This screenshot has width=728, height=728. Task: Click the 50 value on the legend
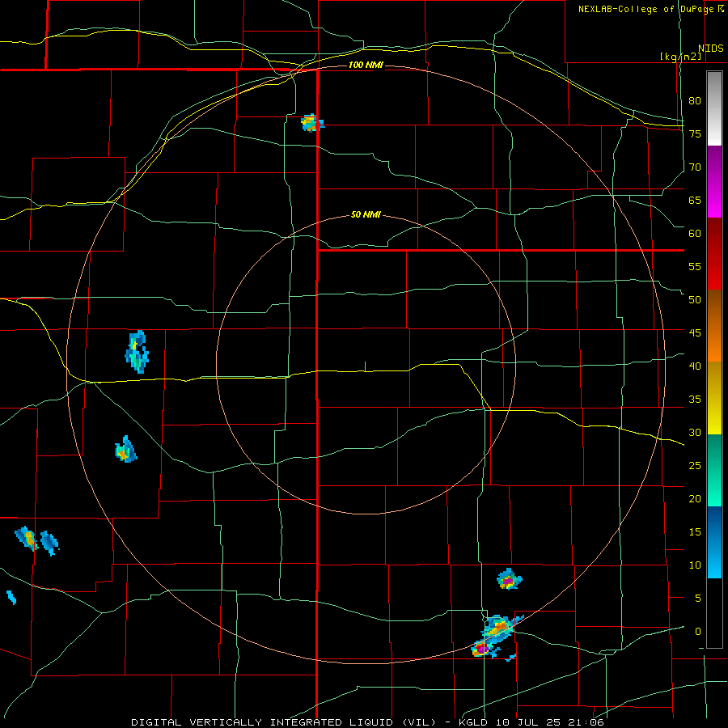pos(695,299)
